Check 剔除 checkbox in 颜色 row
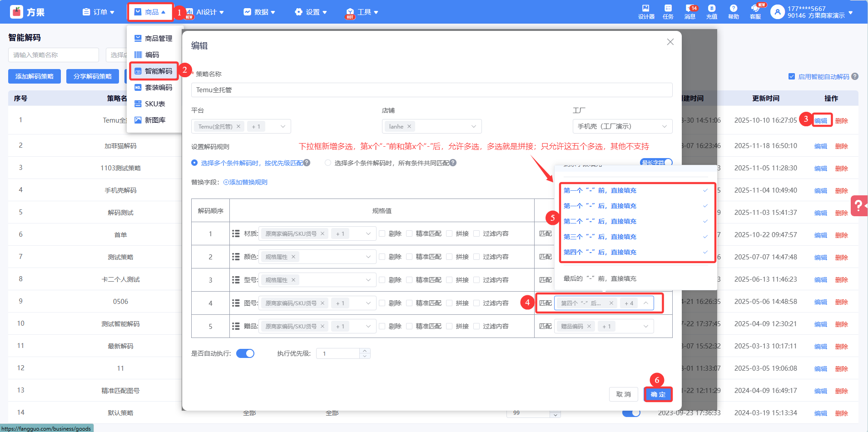Image resolution: width=868 pixels, height=432 pixels. click(382, 257)
